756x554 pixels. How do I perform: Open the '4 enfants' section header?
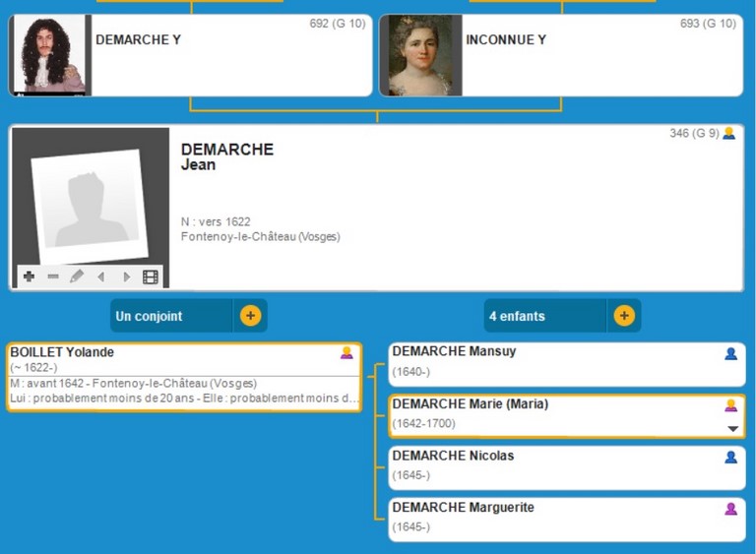click(545, 316)
